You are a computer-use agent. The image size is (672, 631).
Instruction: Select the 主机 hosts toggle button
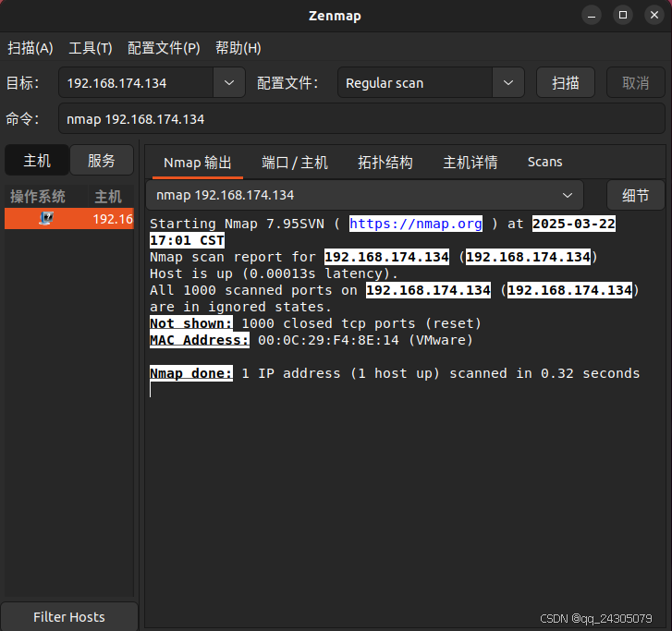37,161
